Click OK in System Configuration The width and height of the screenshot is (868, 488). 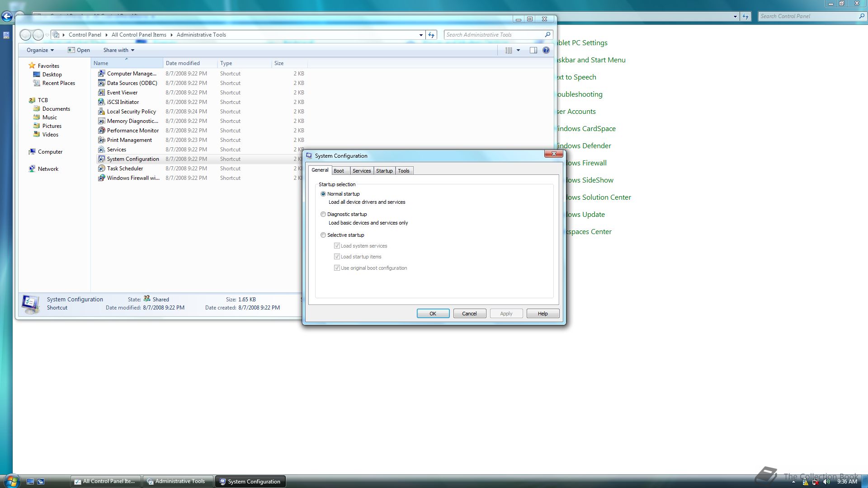[433, 314]
